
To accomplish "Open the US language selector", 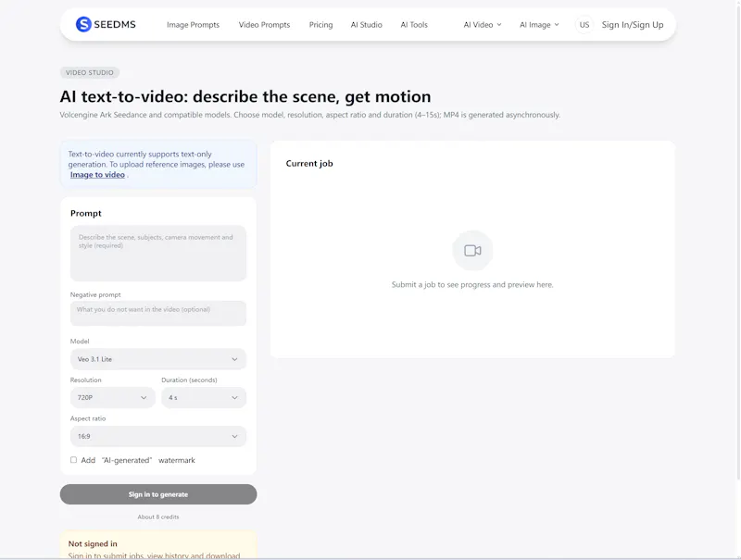I will coord(584,25).
